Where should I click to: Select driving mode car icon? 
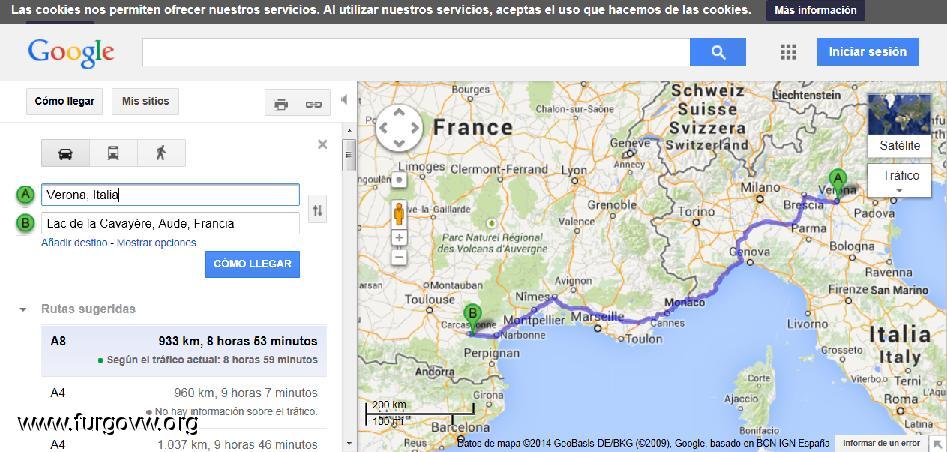click(65, 153)
